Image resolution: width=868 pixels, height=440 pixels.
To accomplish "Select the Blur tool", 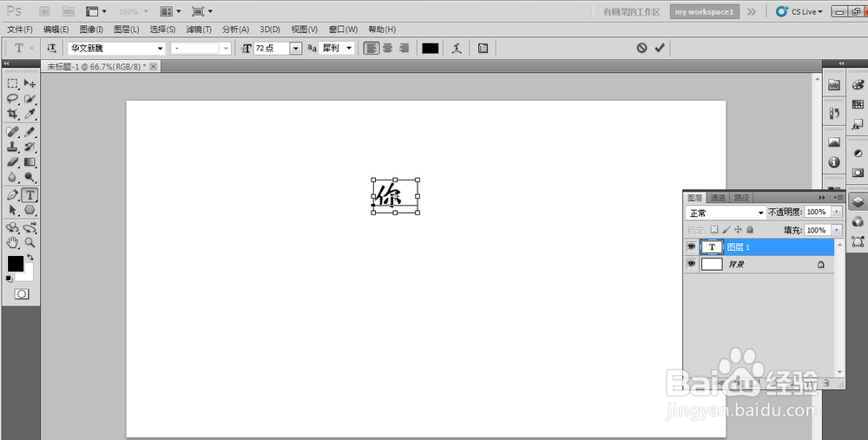I will coord(13,177).
